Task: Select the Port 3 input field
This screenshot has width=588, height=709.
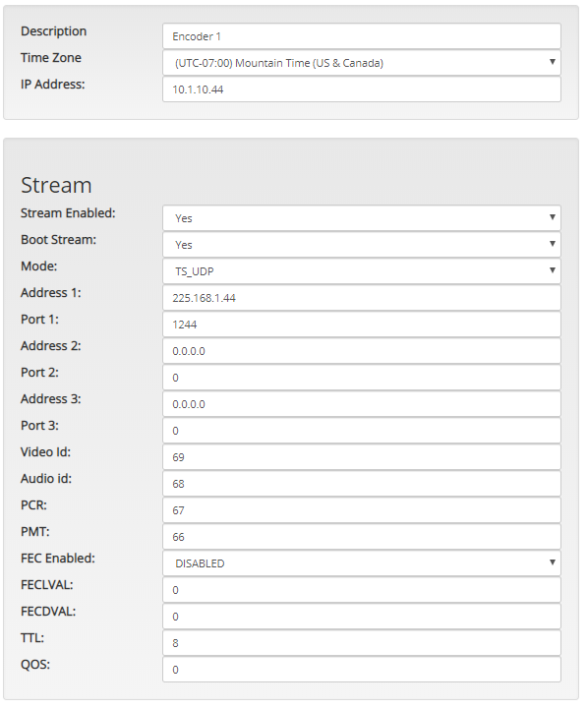Action: click(x=362, y=431)
